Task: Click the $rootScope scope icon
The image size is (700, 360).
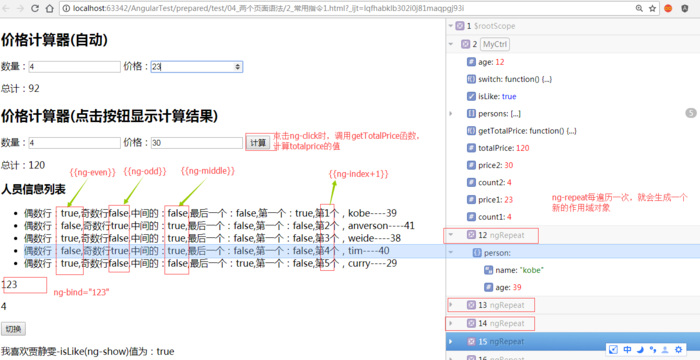Action: [460, 26]
